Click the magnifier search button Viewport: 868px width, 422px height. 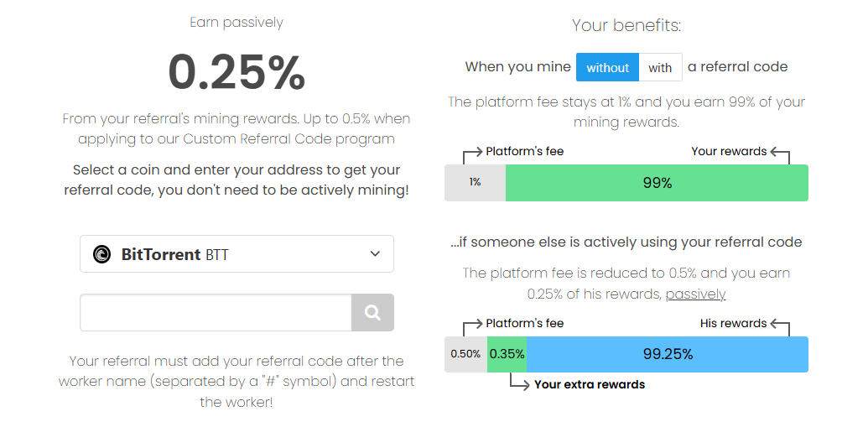(372, 312)
